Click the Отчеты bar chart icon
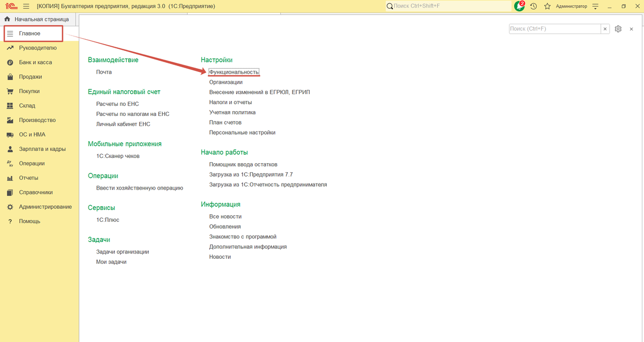The height and width of the screenshot is (342, 644). tap(10, 178)
